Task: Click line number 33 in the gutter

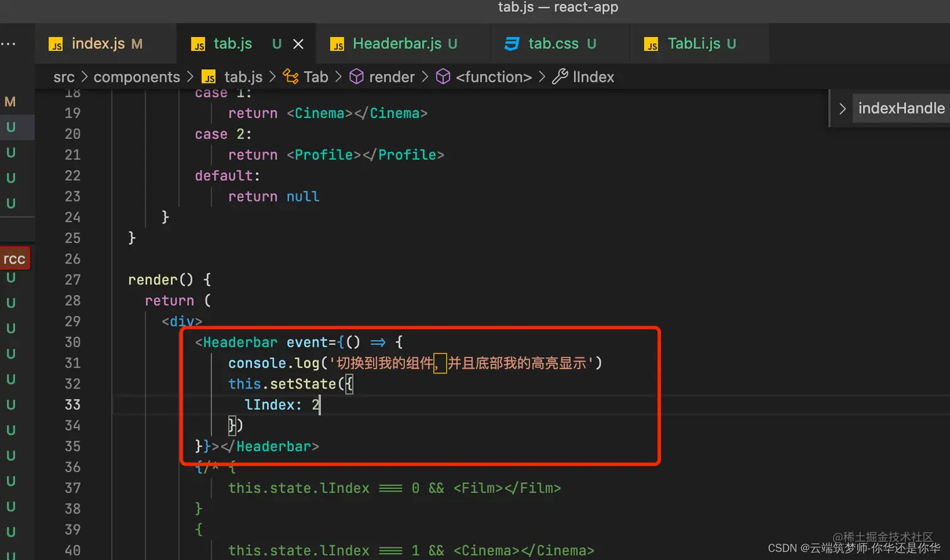Action: [73, 404]
